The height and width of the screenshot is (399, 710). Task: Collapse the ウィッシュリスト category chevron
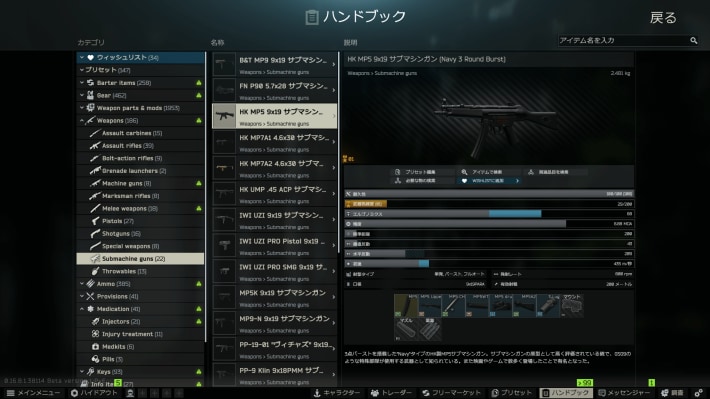tap(82, 58)
